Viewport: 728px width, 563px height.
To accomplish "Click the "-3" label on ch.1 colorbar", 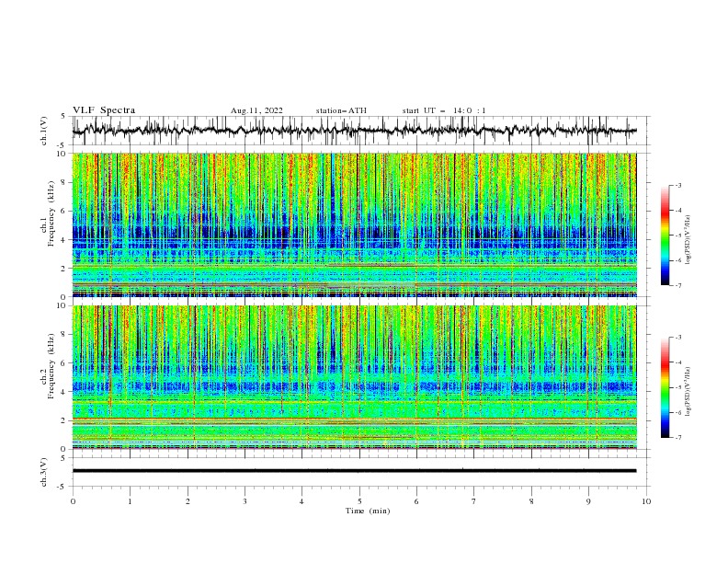I will pos(678,185).
